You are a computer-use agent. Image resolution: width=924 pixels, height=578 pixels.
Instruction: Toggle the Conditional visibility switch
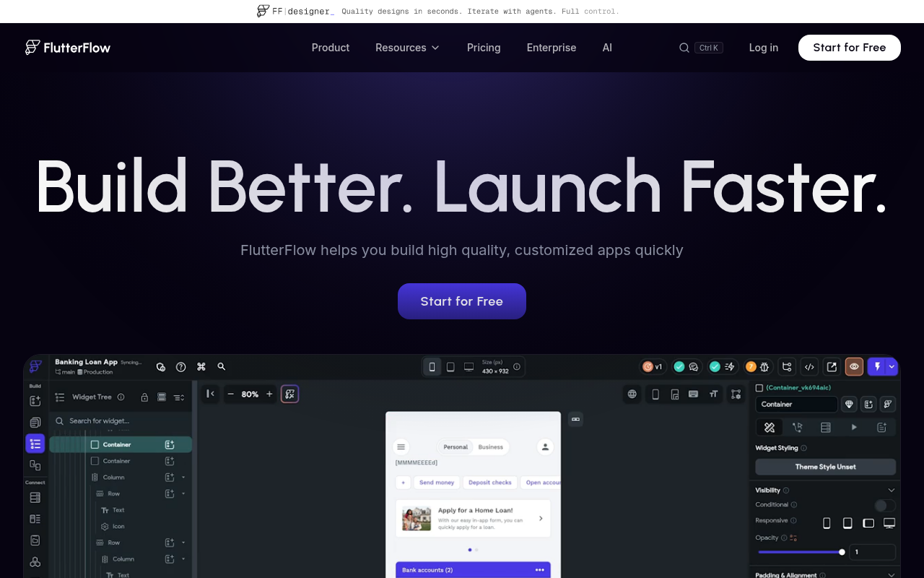[885, 506]
